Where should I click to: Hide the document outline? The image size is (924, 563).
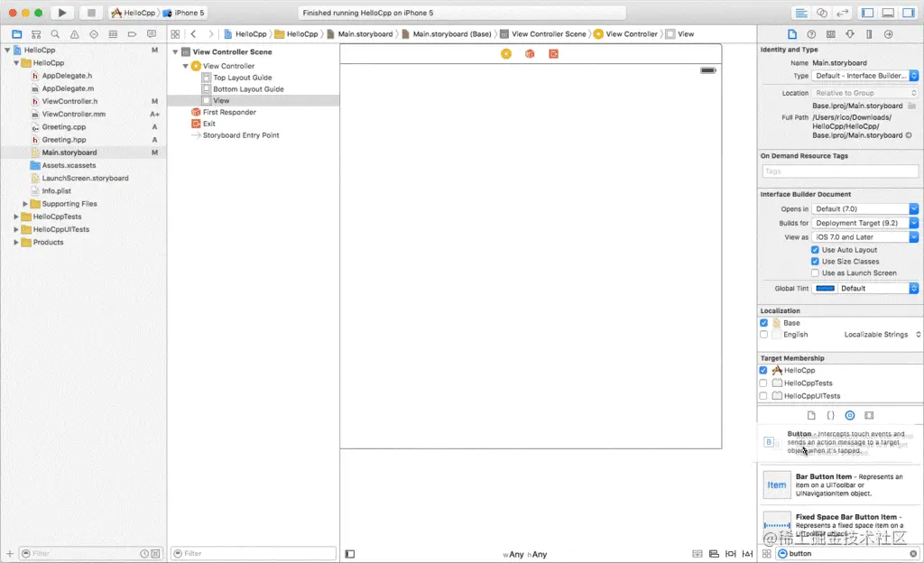pyautogui.click(x=350, y=554)
